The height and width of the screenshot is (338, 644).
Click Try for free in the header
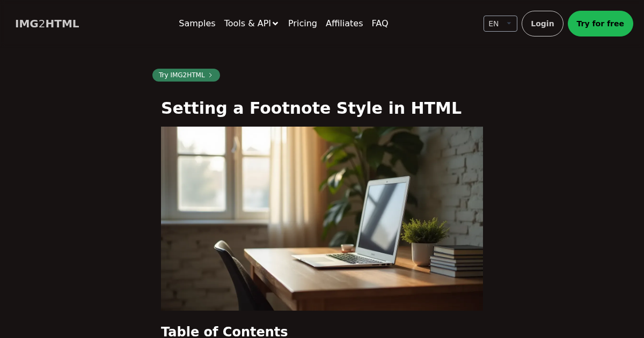(601, 24)
